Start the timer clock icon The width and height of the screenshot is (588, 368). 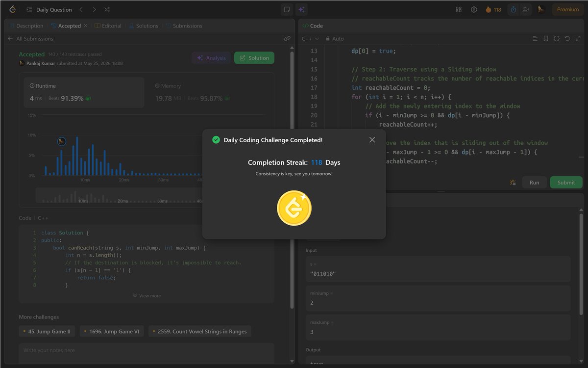(x=513, y=9)
